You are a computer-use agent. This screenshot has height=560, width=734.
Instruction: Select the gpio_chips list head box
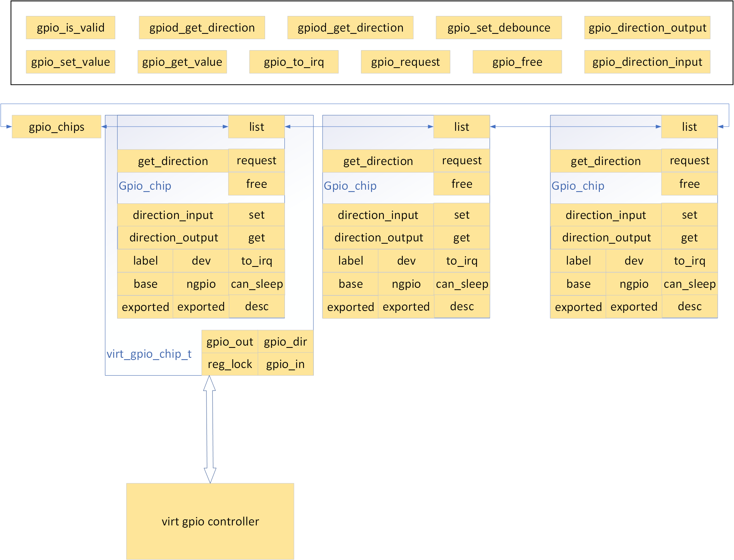pos(56,127)
